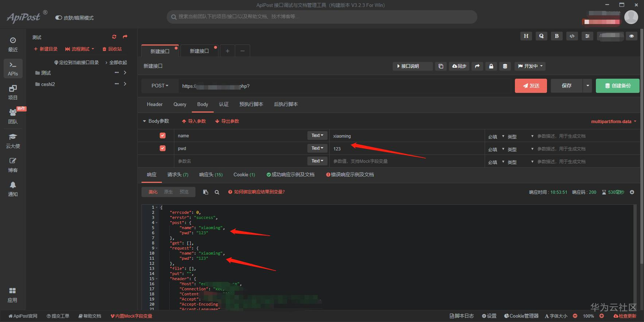Open the POST method dropdown
644x322 pixels.
[160, 86]
